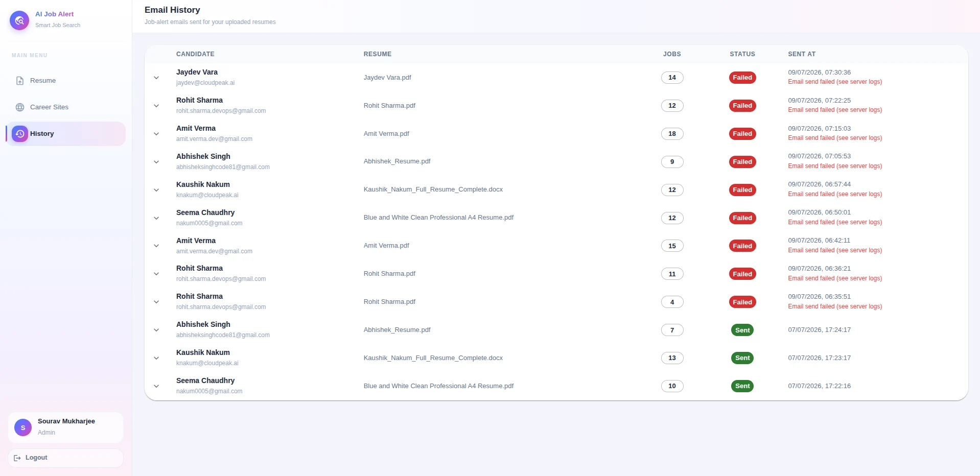Expand the Abhishek Singh 17:24:17 row

(156, 330)
